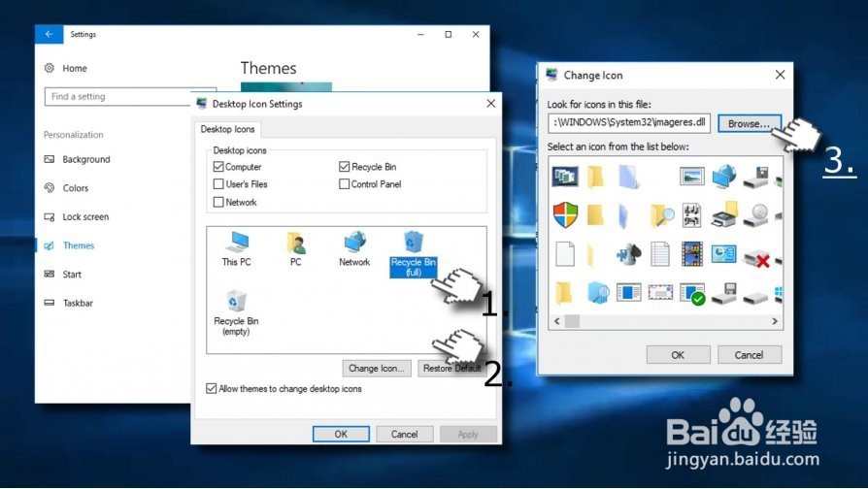Click the icon list left scroll arrow
The image size is (868, 489).
[556, 321]
